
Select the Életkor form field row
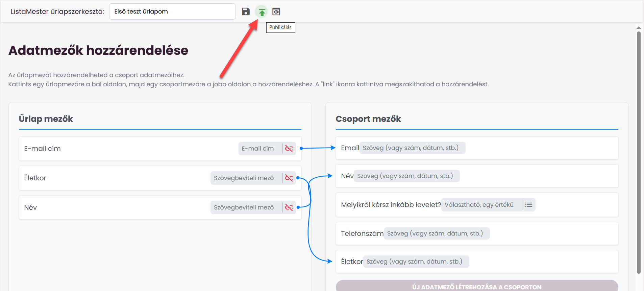pyautogui.click(x=160, y=178)
